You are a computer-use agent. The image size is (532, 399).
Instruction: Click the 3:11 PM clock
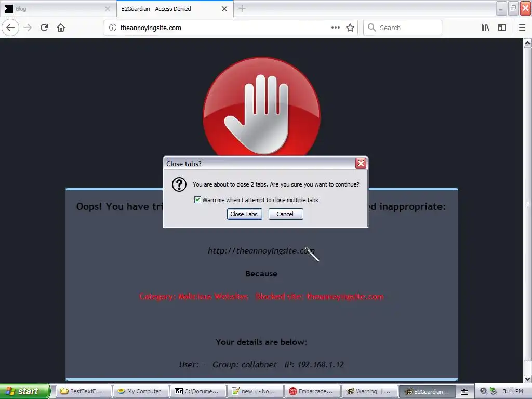513,391
